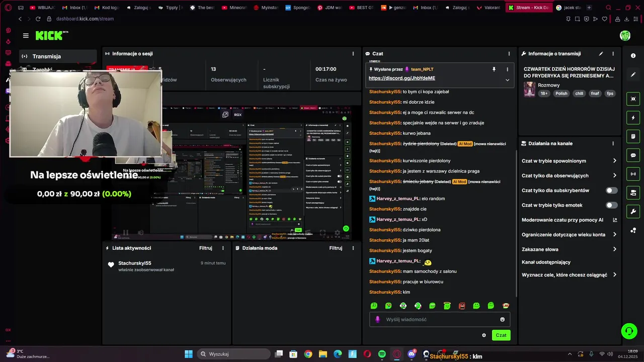The image size is (644, 362).
Task: Click the purple microphone icon in chat box
Action: point(378,319)
